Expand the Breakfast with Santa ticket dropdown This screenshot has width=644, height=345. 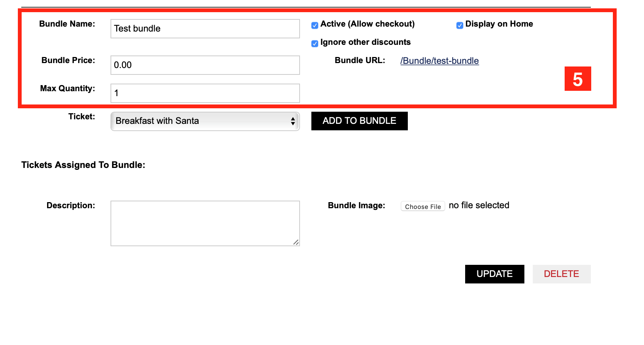205,121
